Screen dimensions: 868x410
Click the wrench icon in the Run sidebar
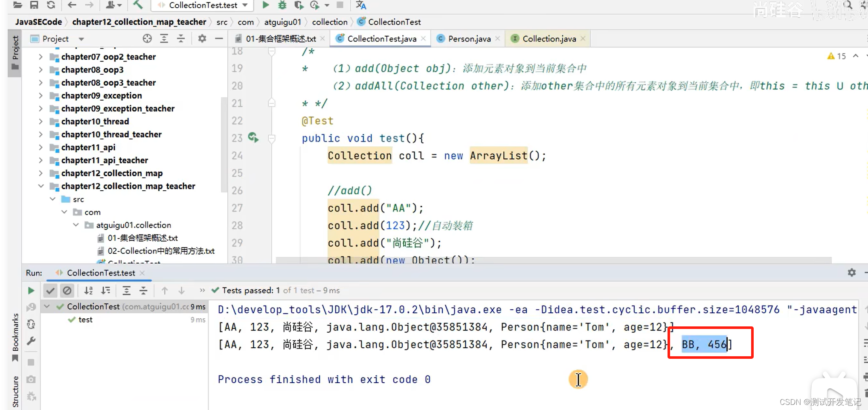[31, 341]
